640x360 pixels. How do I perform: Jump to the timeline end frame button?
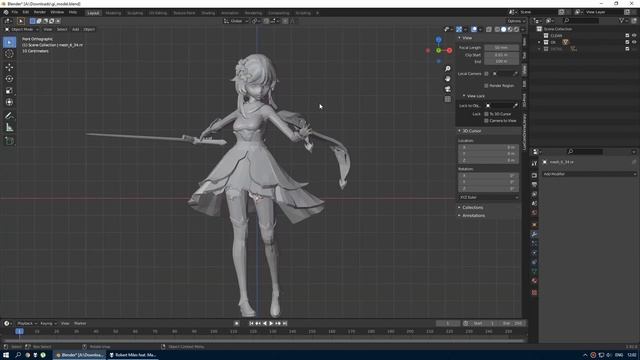285,323
